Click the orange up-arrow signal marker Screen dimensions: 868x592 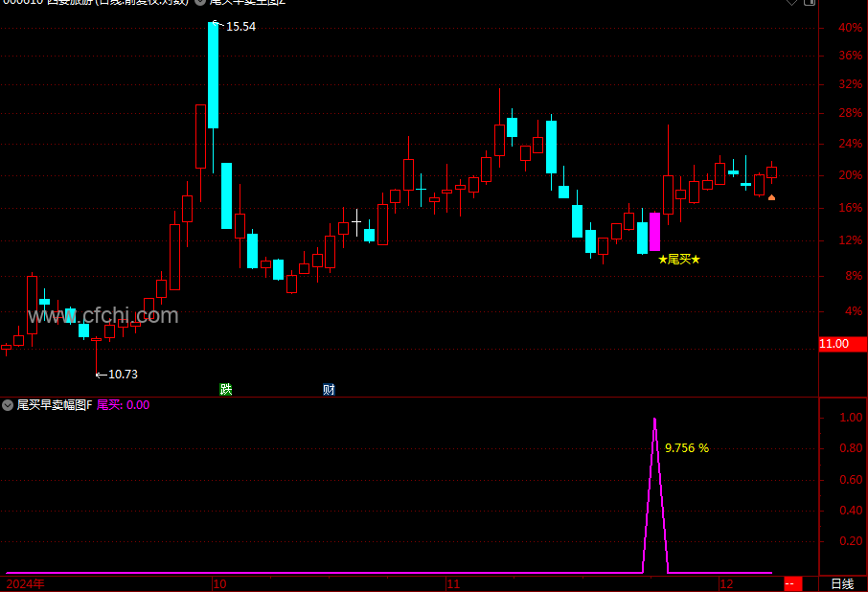pyautogui.click(x=771, y=197)
